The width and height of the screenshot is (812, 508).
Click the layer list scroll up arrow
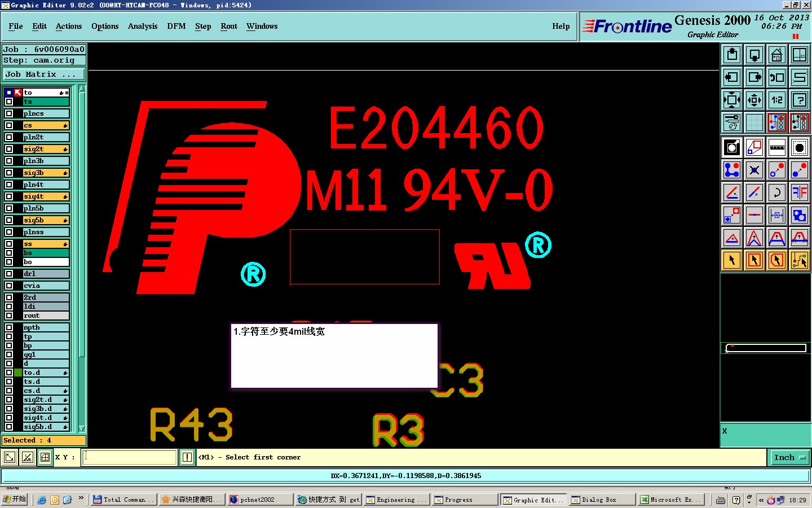pos(82,89)
